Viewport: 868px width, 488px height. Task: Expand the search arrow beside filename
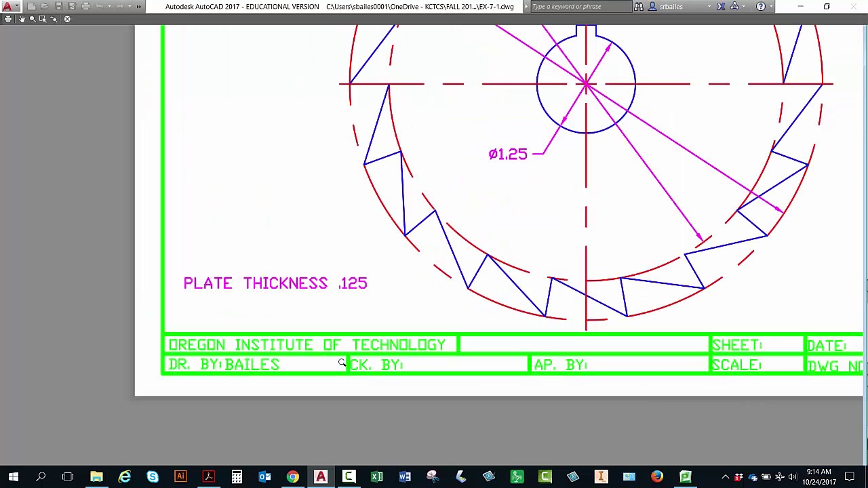click(x=526, y=6)
